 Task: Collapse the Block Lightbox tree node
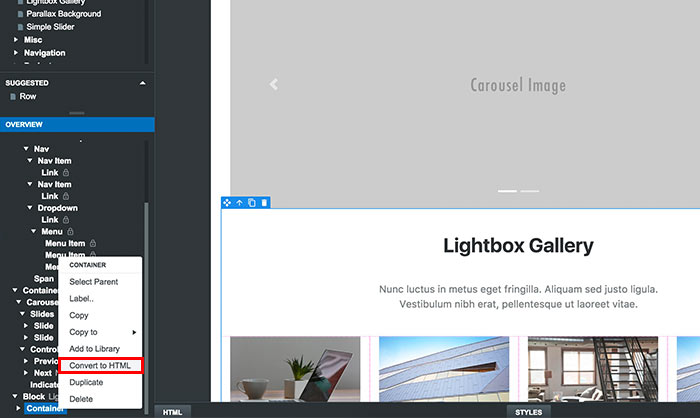pyautogui.click(x=15, y=396)
